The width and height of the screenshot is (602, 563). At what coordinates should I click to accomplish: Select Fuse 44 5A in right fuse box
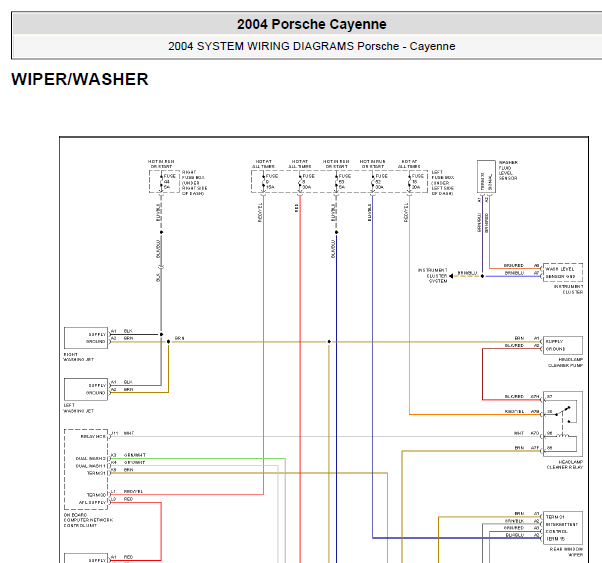coord(166,181)
